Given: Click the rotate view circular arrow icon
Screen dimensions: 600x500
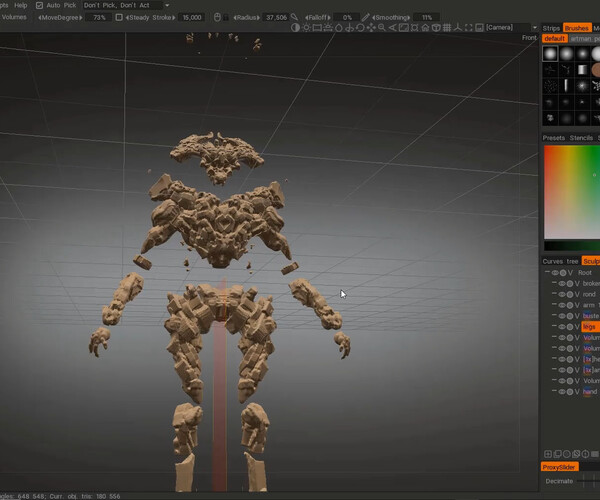Looking at the screenshot, I should pos(360,28).
